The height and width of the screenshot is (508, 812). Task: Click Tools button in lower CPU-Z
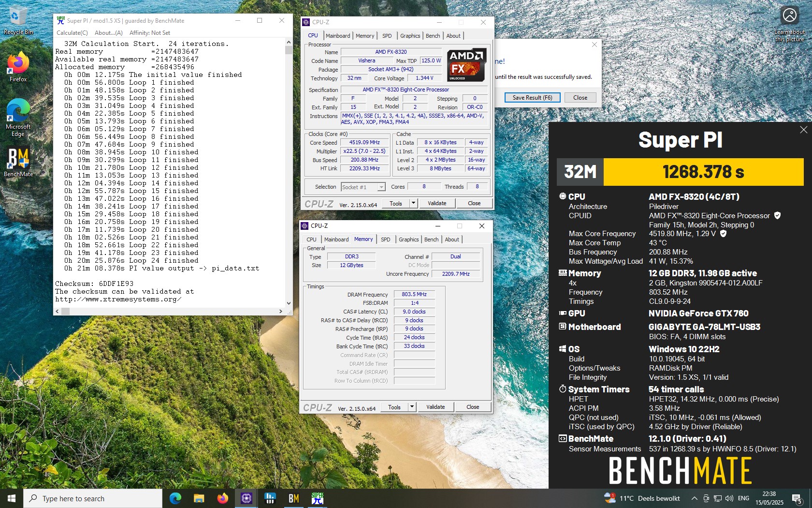[394, 407]
